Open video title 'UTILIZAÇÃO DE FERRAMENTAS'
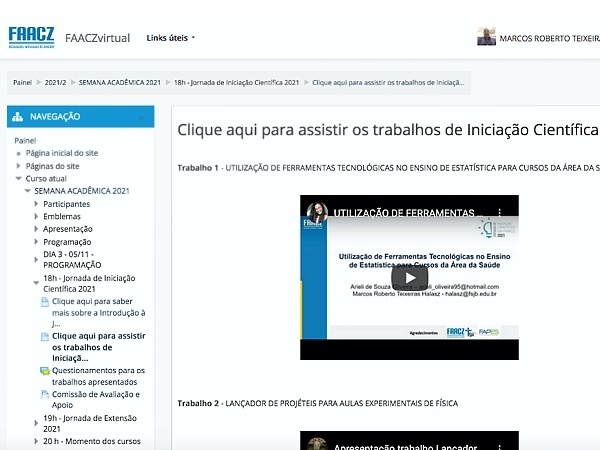 (x=408, y=213)
